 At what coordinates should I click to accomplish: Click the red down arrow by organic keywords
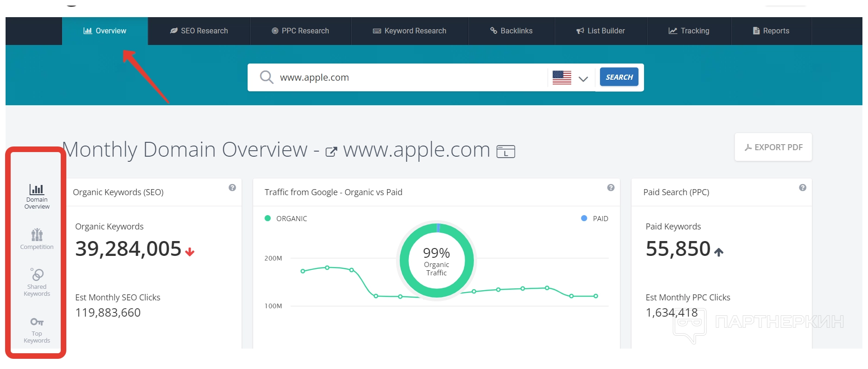[x=190, y=252]
